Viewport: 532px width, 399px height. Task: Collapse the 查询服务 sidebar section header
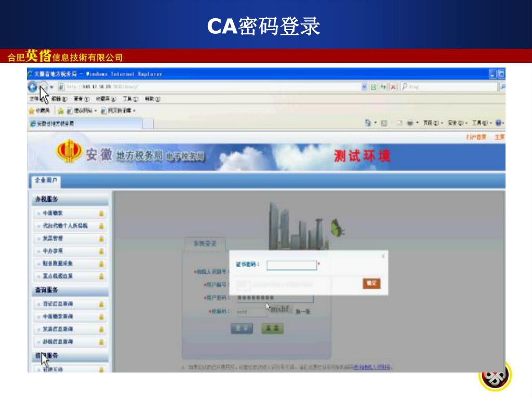pyautogui.click(x=71, y=290)
